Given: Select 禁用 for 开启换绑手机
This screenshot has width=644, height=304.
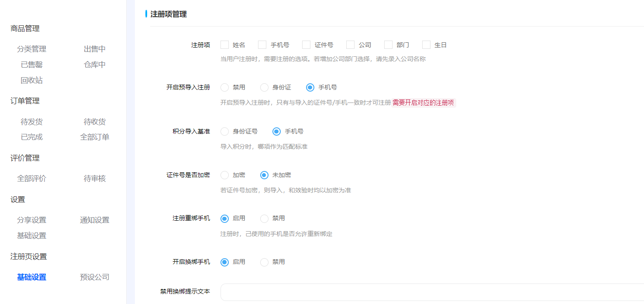Looking at the screenshot, I should 264,262.
